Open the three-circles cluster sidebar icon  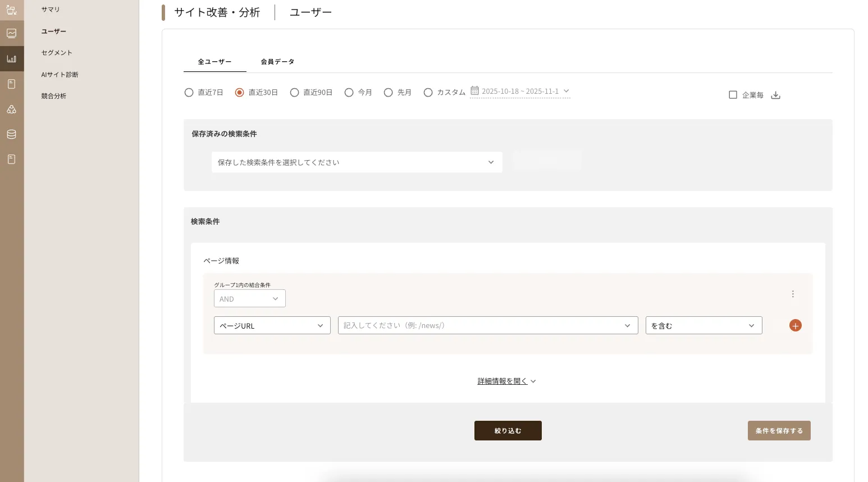point(11,109)
